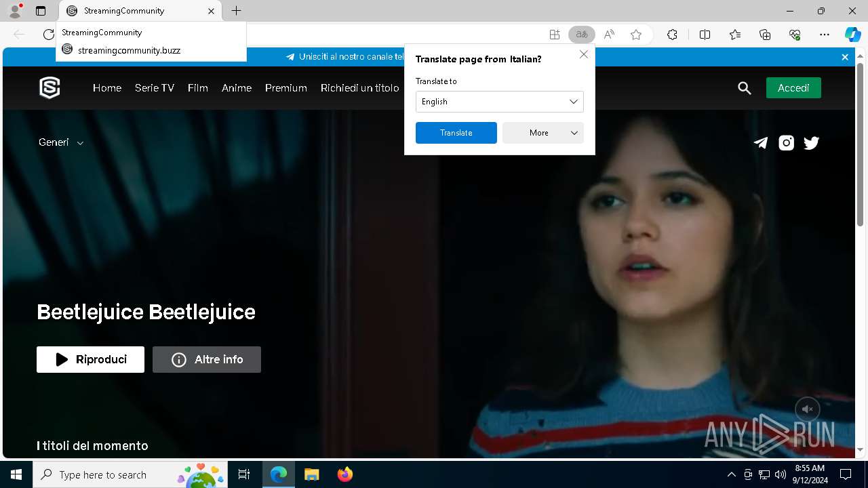Click the translate icon in address bar
This screenshot has width=868, height=488.
581,35
